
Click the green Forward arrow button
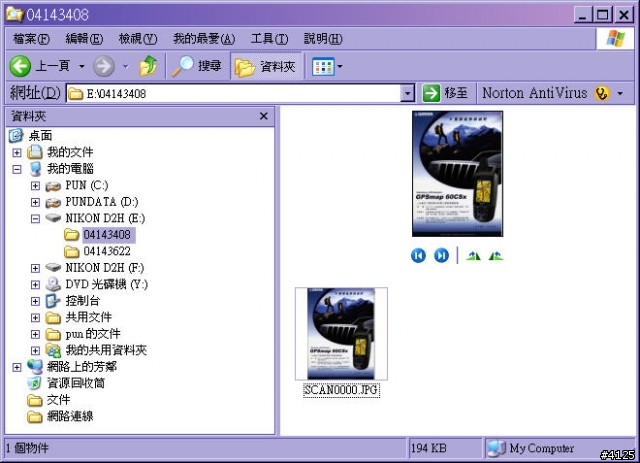[104, 66]
